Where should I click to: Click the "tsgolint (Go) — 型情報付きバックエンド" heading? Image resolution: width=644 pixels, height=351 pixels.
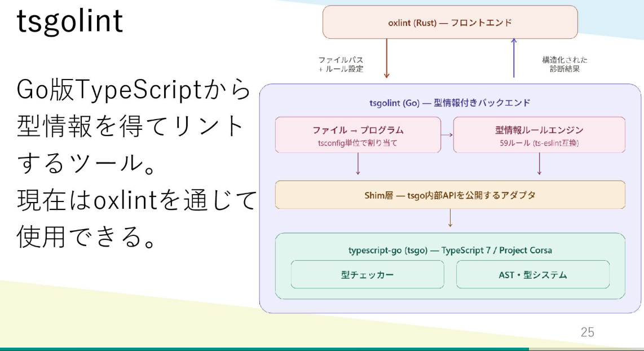tap(450, 103)
